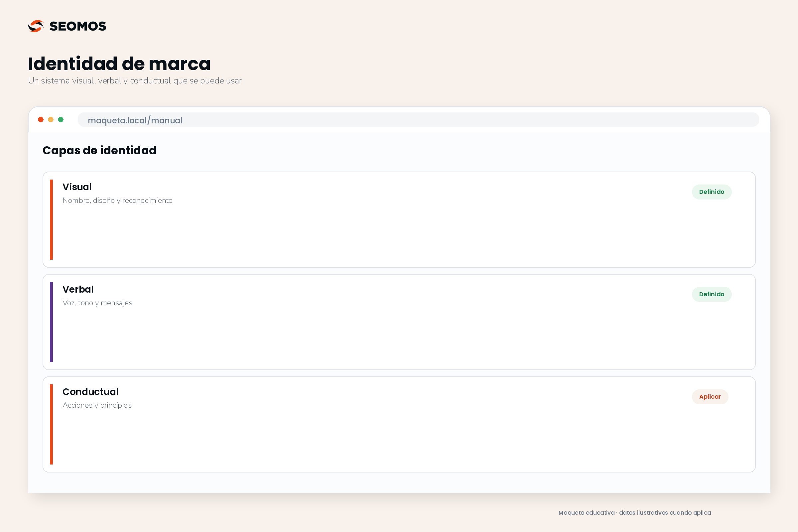This screenshot has width=798, height=532.
Task: Click the SEOMOS swirl logo icon
Action: click(36, 26)
